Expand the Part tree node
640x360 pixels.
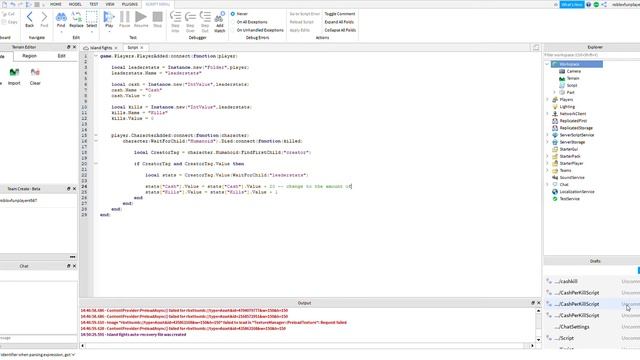tap(554, 92)
